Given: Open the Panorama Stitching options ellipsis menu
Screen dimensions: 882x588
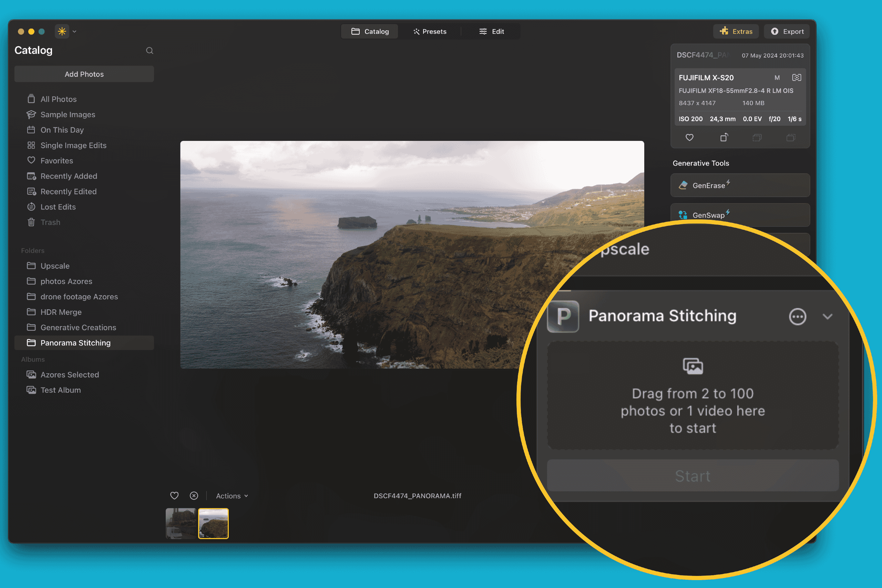Looking at the screenshot, I should point(798,317).
